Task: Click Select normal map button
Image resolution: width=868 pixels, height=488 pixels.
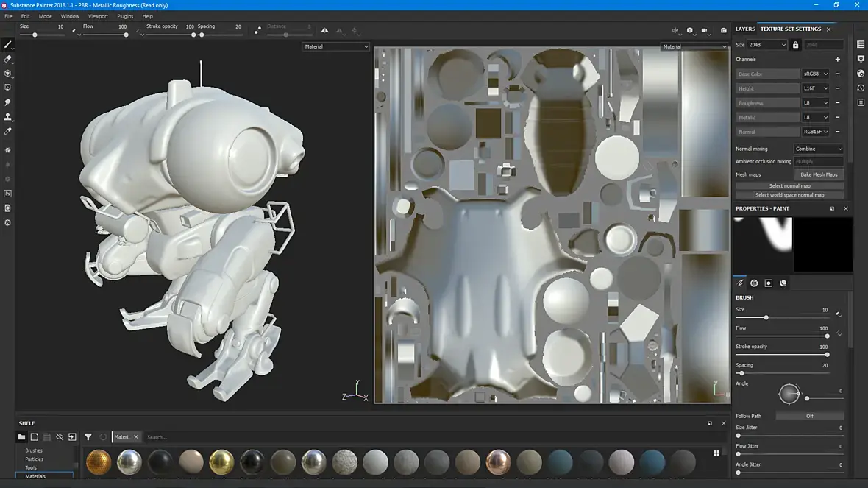Action: [789, 185]
